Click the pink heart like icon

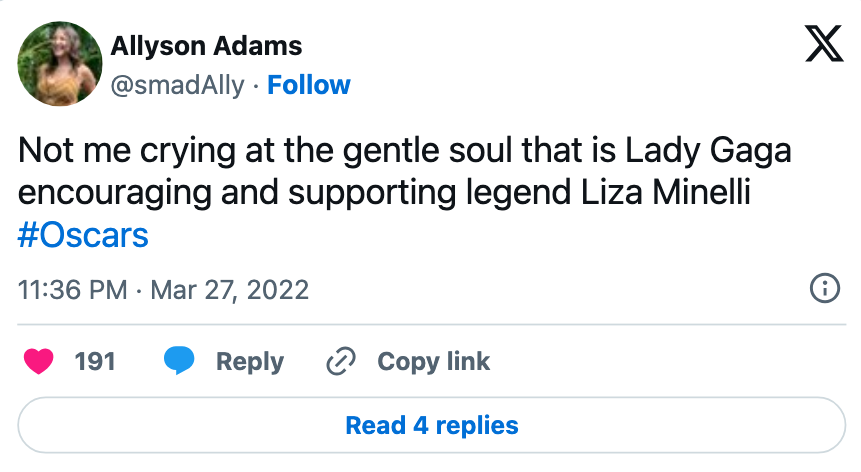coord(39,361)
